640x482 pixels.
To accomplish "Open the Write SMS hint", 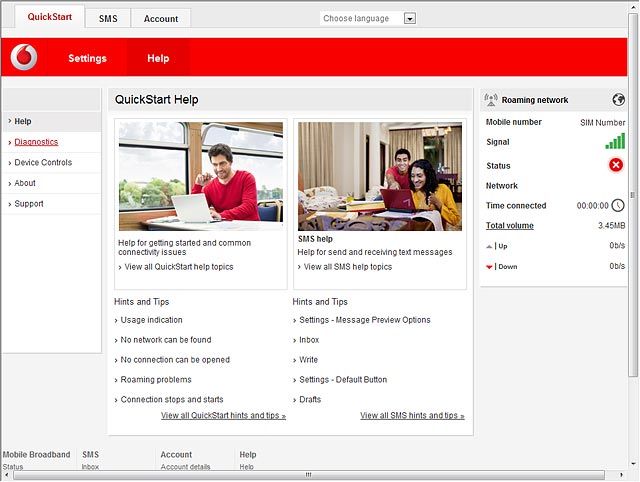I will 308,360.
